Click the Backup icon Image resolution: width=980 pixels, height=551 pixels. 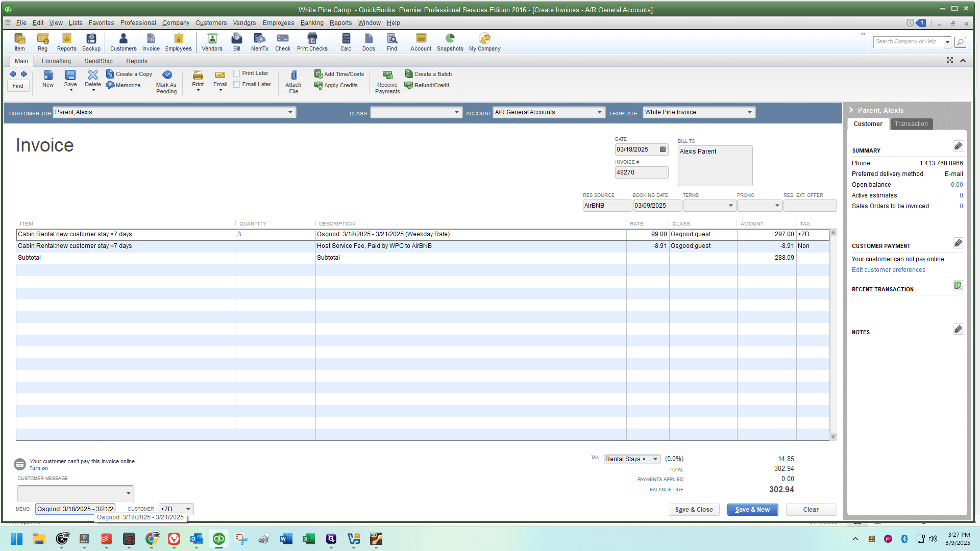(x=91, y=42)
